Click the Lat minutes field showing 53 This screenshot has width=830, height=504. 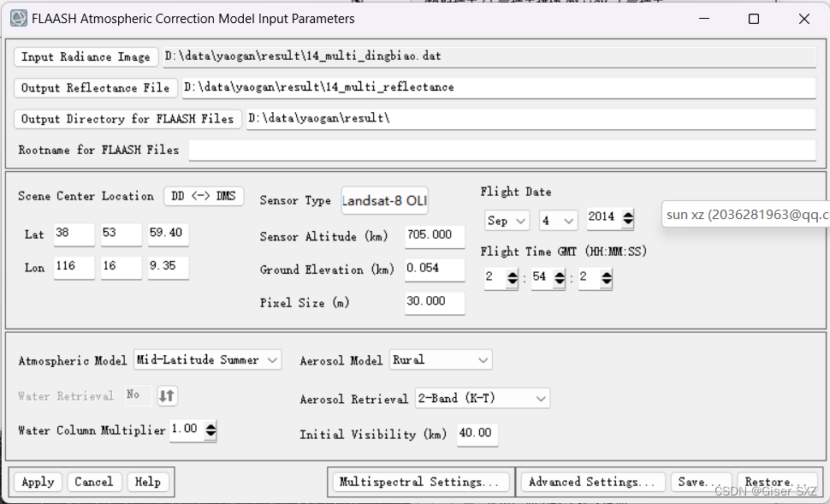(122, 234)
